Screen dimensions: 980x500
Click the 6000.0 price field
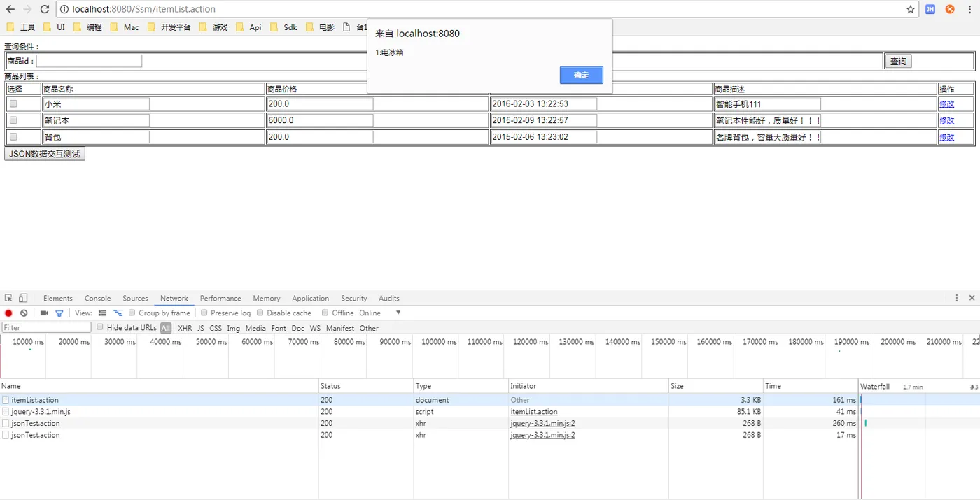tap(320, 120)
